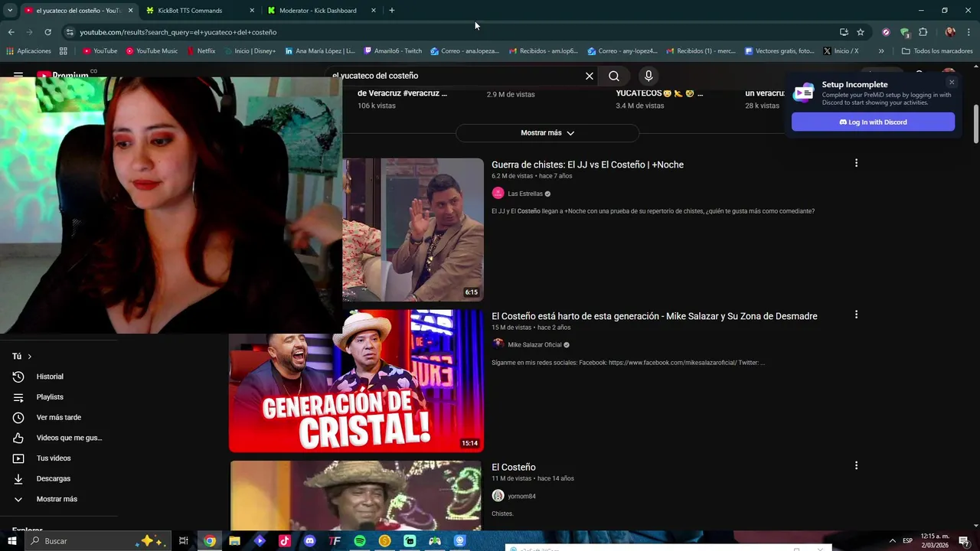Expand sidebar with Mostrar más chevron
This screenshot has width=980, height=551.
[x=18, y=499]
